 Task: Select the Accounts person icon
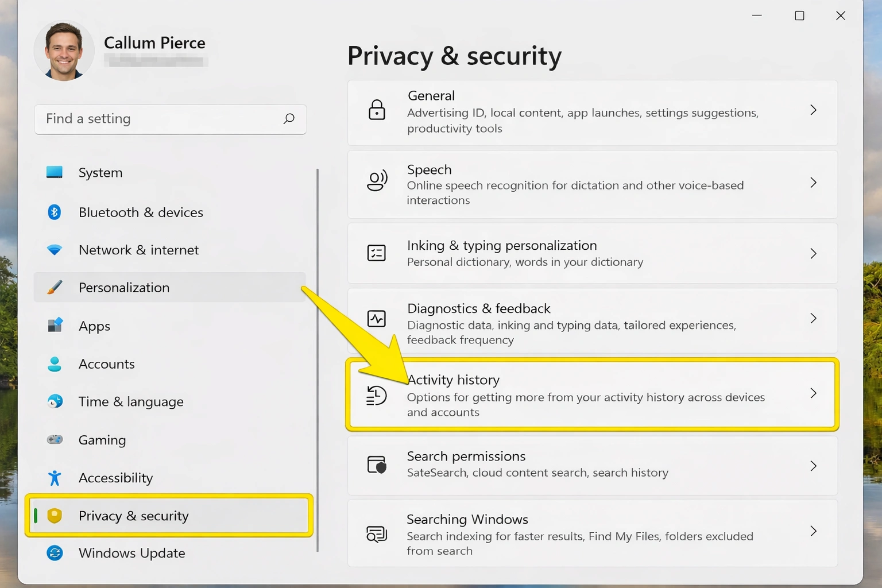coord(54,363)
